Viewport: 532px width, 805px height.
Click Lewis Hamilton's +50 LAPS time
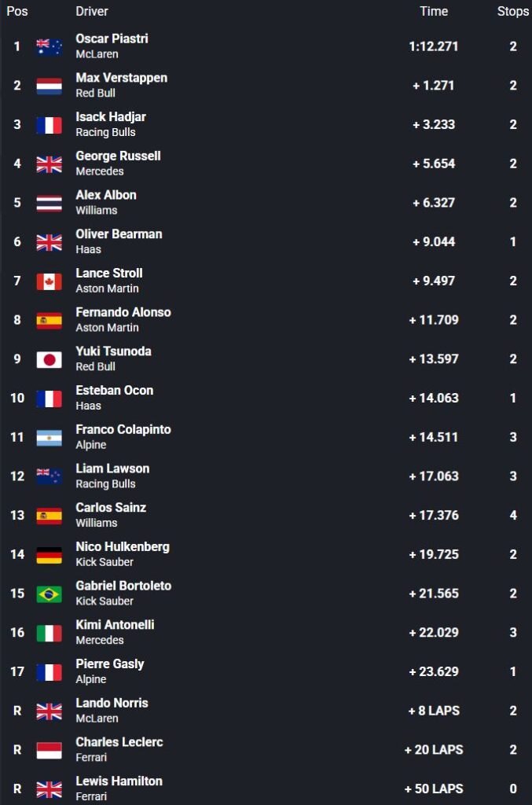pyautogui.click(x=434, y=789)
